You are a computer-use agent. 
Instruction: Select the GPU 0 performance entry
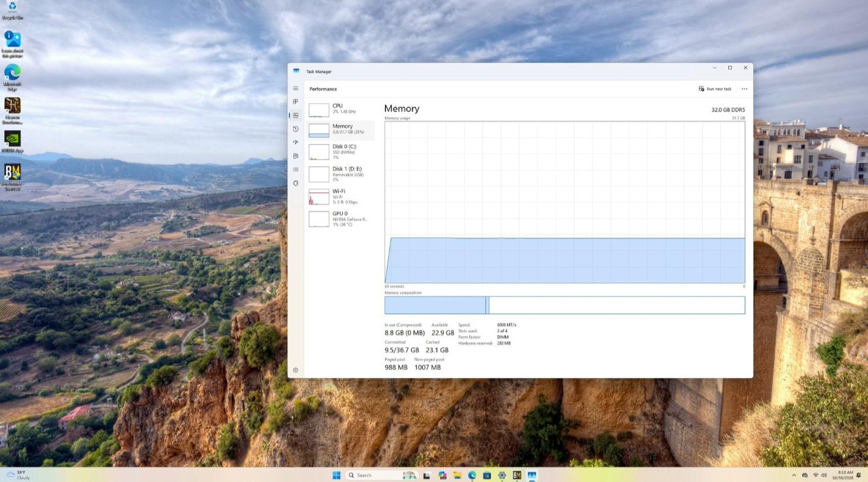[340, 219]
